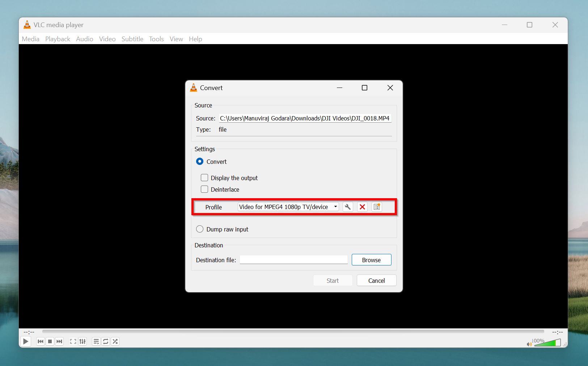
Task: Go to previous media in playlist
Action: [x=41, y=341]
